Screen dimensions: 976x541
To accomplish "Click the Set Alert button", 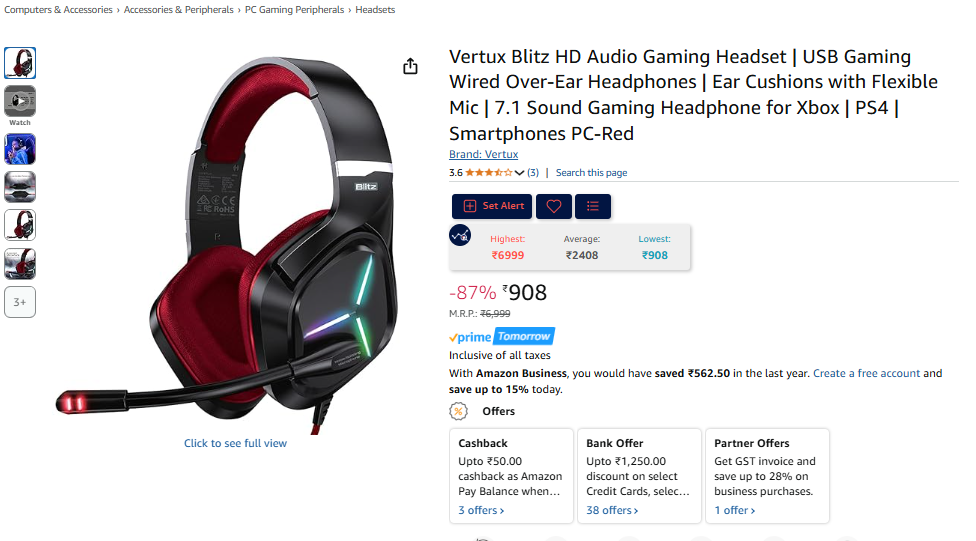I will (x=492, y=206).
